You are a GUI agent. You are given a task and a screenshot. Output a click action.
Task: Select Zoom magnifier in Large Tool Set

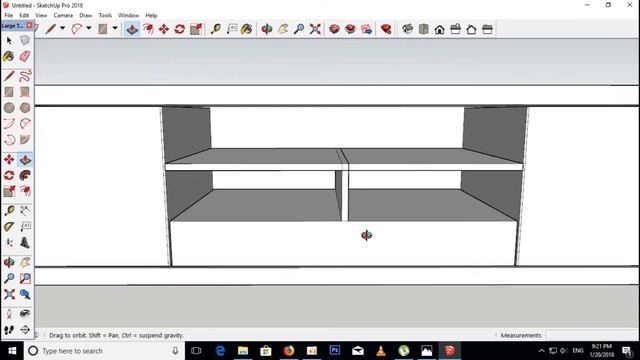[x=9, y=278]
